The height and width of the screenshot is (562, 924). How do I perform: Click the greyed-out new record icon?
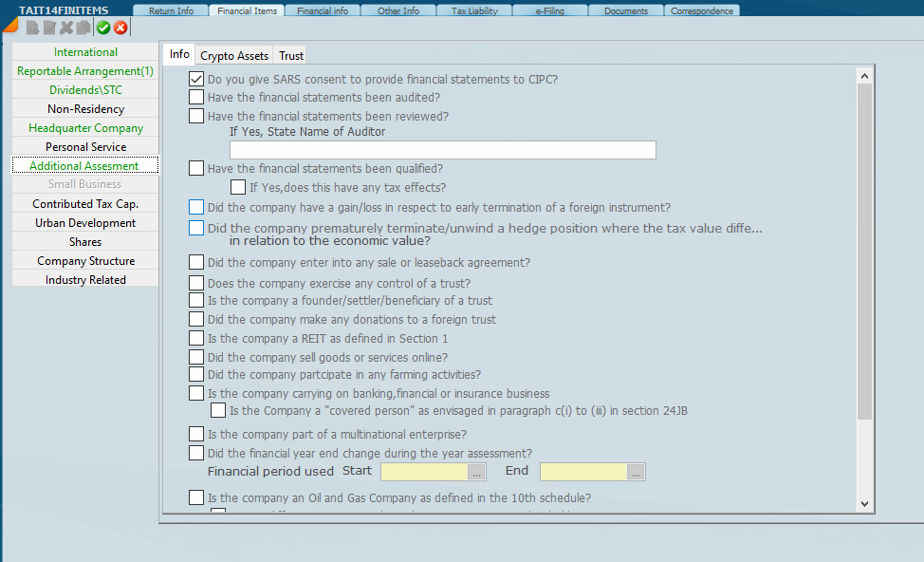(33, 28)
